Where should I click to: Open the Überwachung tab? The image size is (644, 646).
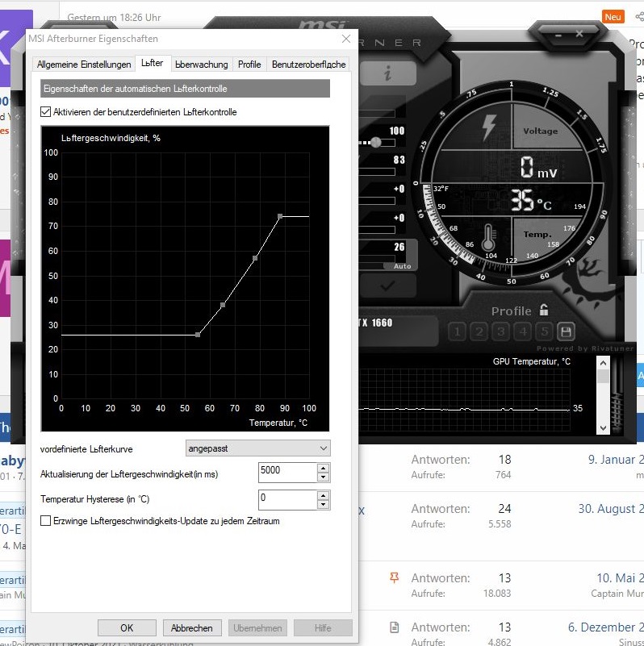(201, 65)
